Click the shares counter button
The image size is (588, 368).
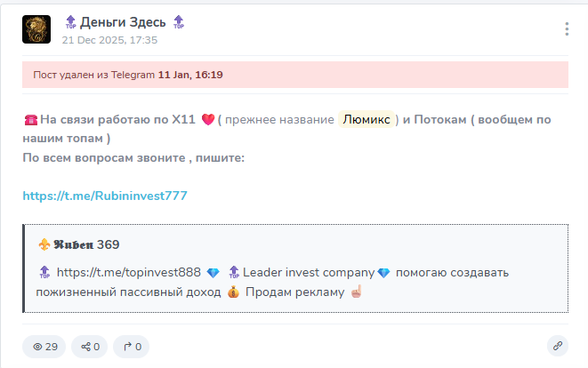click(90, 347)
